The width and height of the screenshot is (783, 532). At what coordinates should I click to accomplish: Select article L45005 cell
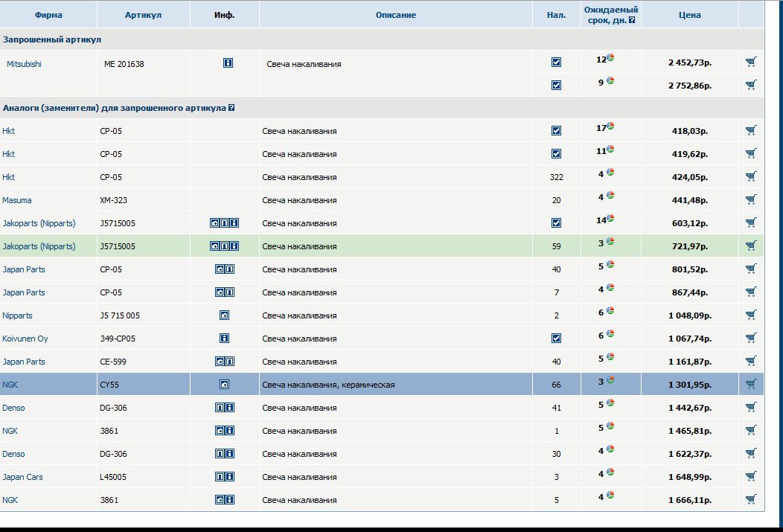pyautogui.click(x=113, y=477)
